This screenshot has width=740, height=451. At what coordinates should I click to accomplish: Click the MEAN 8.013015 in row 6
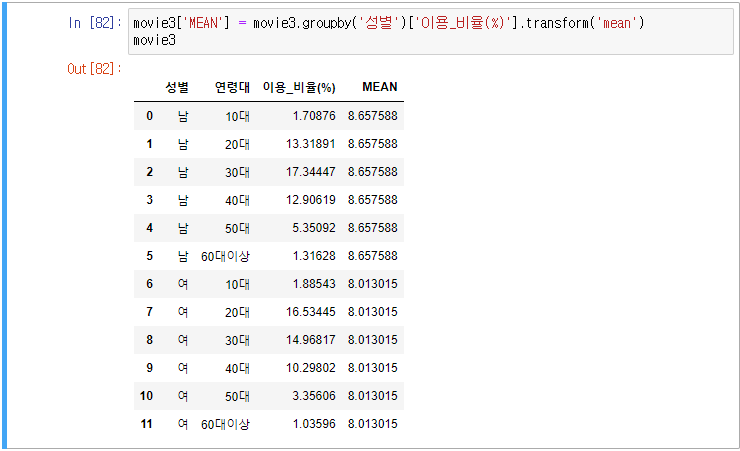pyautogui.click(x=373, y=284)
